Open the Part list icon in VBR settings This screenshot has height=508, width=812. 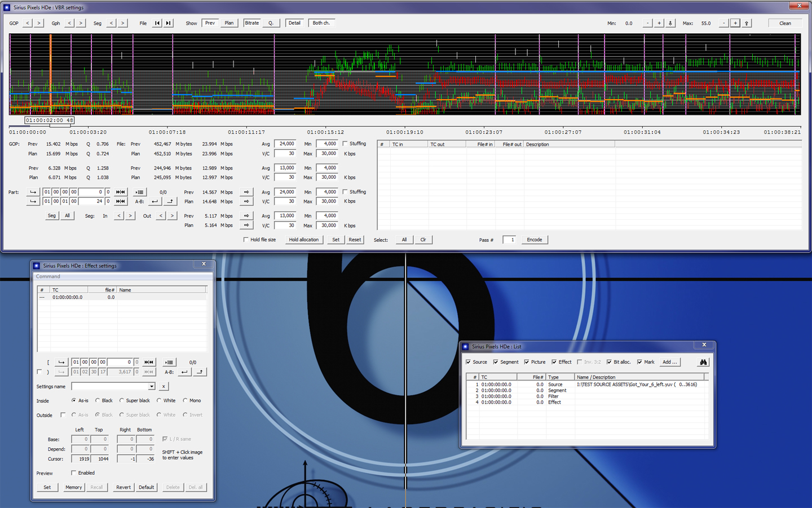point(140,192)
